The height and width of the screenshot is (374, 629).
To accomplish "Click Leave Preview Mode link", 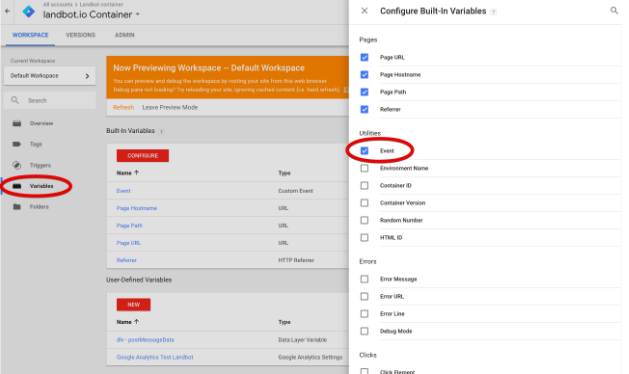I will (x=170, y=107).
